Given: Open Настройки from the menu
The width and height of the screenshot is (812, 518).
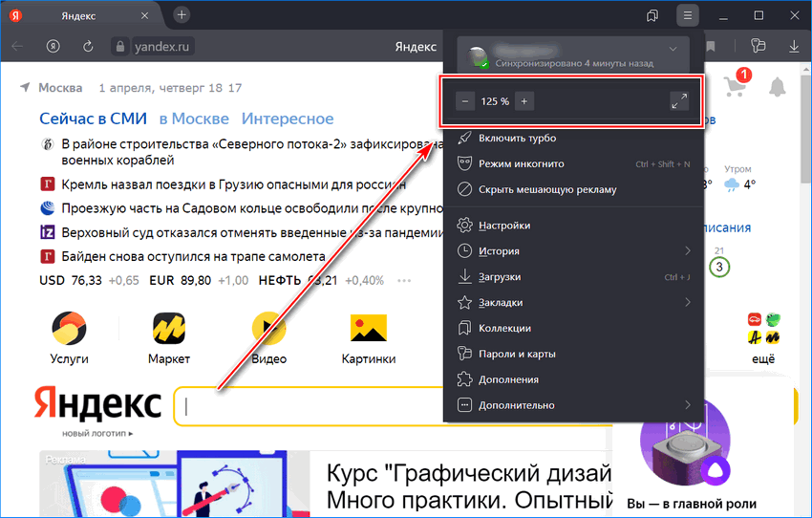Looking at the screenshot, I should [573, 226].
